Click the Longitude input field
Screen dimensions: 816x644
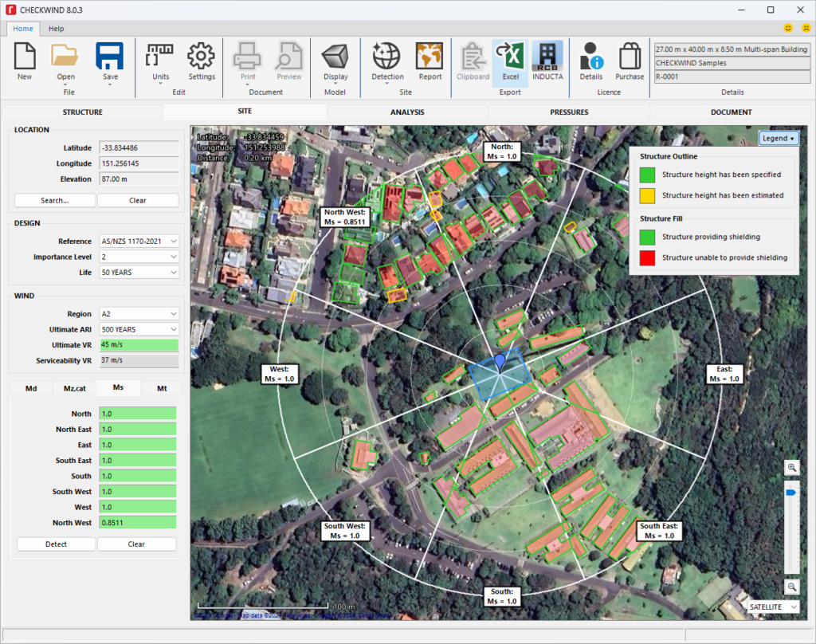[x=139, y=163]
